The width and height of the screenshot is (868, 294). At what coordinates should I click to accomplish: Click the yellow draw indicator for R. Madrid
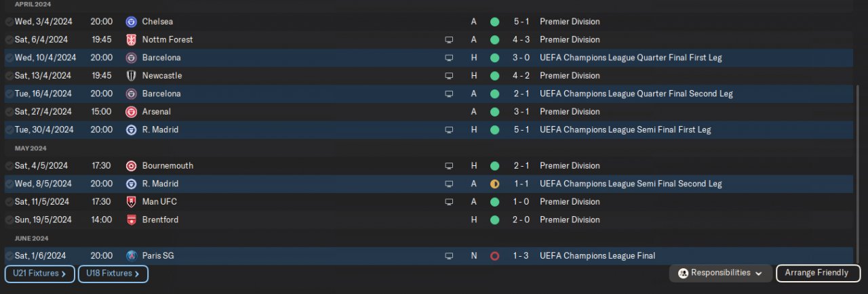(494, 184)
